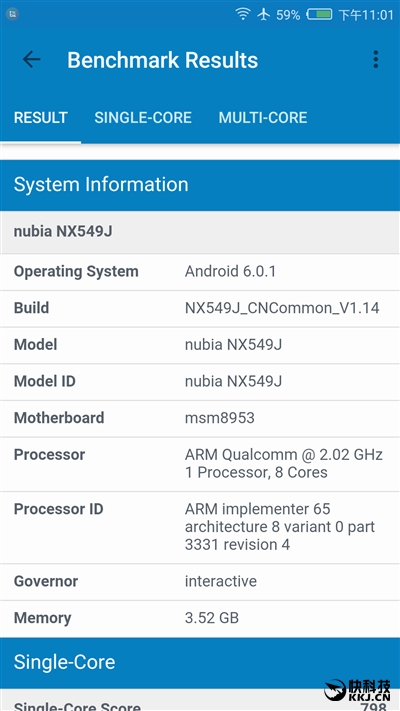The height and width of the screenshot is (711, 400).
Task: Switch to the MULTI-CORE tab
Action: pyautogui.click(x=263, y=117)
